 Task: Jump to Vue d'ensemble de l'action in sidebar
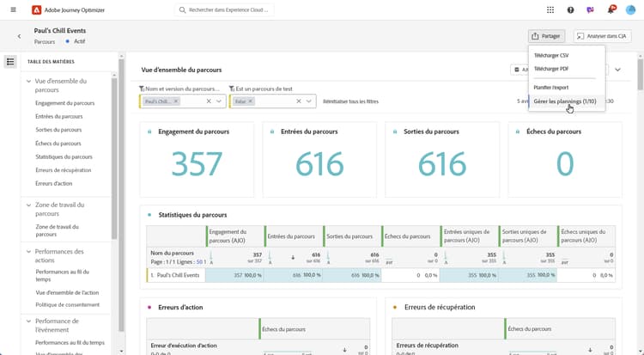click(67, 292)
